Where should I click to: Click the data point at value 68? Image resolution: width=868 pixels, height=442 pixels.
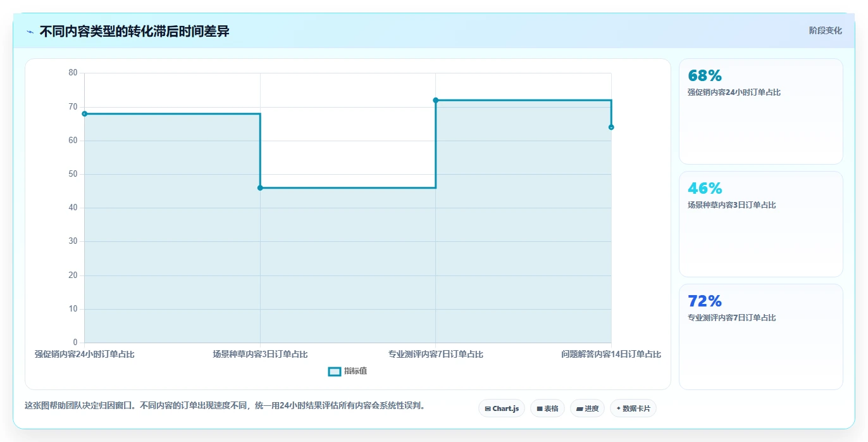[84, 114]
